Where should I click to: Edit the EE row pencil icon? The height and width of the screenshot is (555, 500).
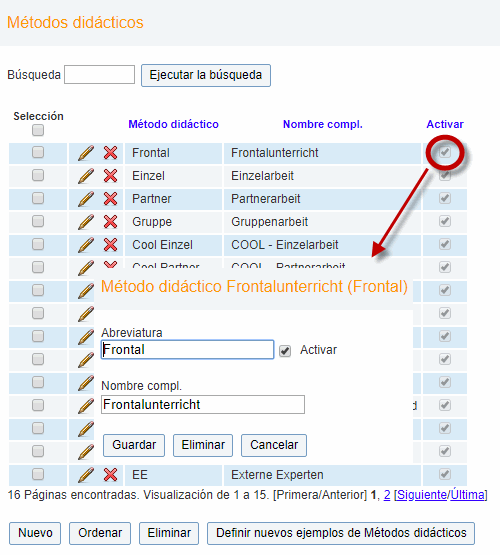(x=86, y=475)
